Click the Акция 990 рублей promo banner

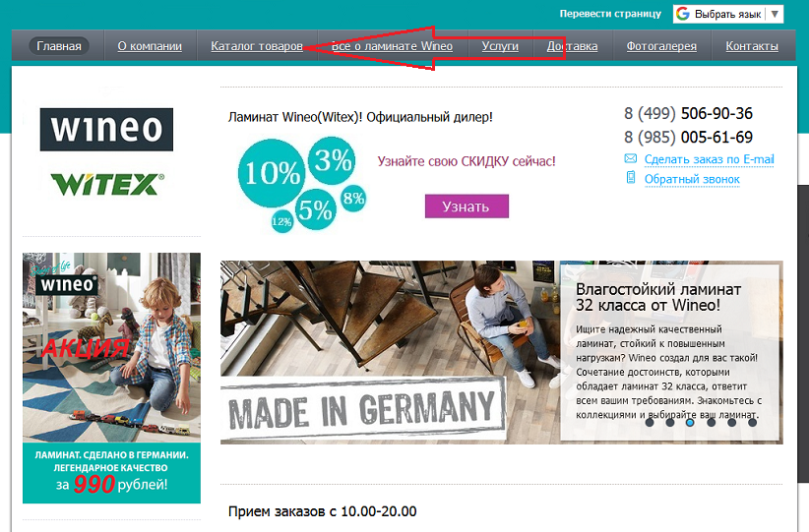111,378
